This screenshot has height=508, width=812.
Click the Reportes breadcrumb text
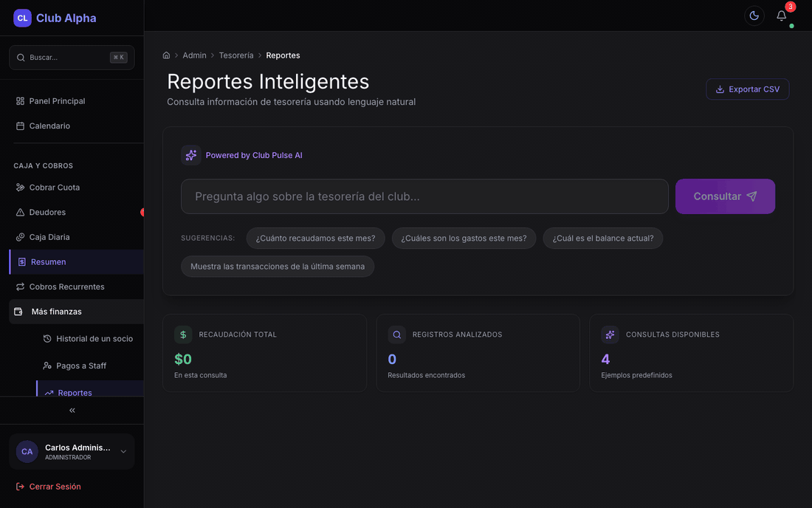point(283,55)
